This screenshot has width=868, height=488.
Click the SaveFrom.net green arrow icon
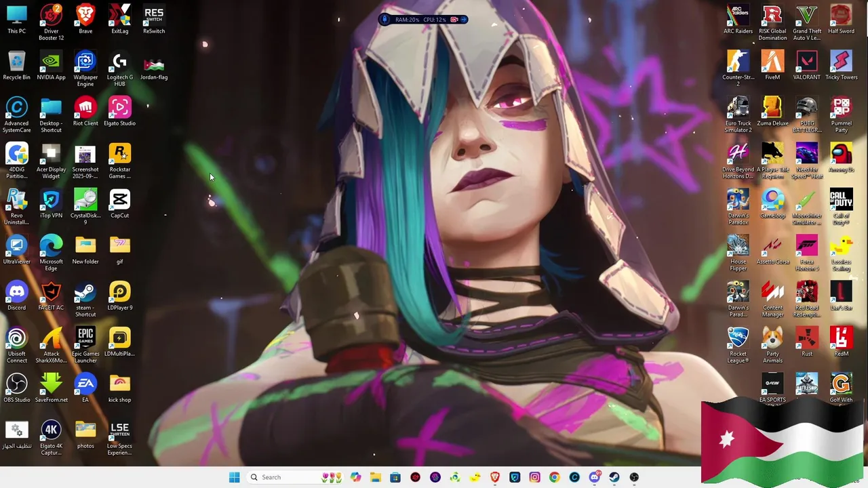click(51, 388)
